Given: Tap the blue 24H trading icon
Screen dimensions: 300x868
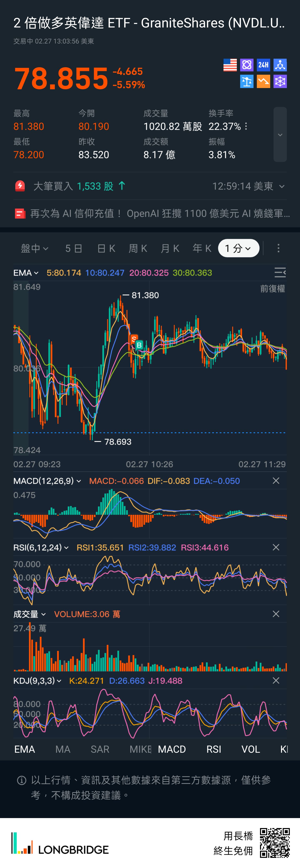Looking at the screenshot, I should click(x=263, y=65).
